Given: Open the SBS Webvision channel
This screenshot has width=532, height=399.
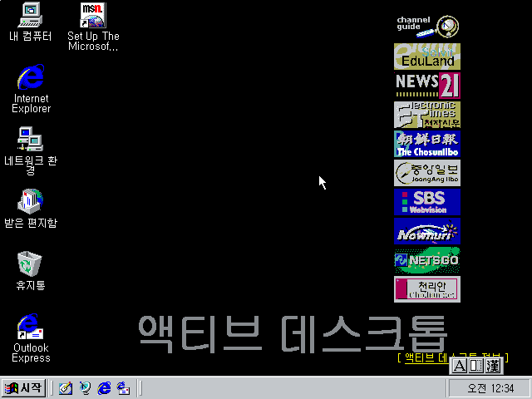Looking at the screenshot, I should click(427, 202).
